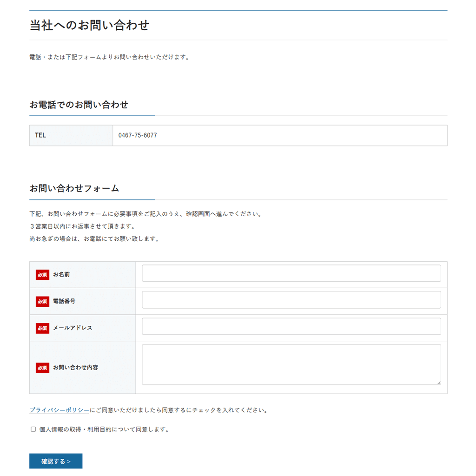Click the 電話・または下記フォーム intro text
The image size is (476, 476).
(110, 57)
